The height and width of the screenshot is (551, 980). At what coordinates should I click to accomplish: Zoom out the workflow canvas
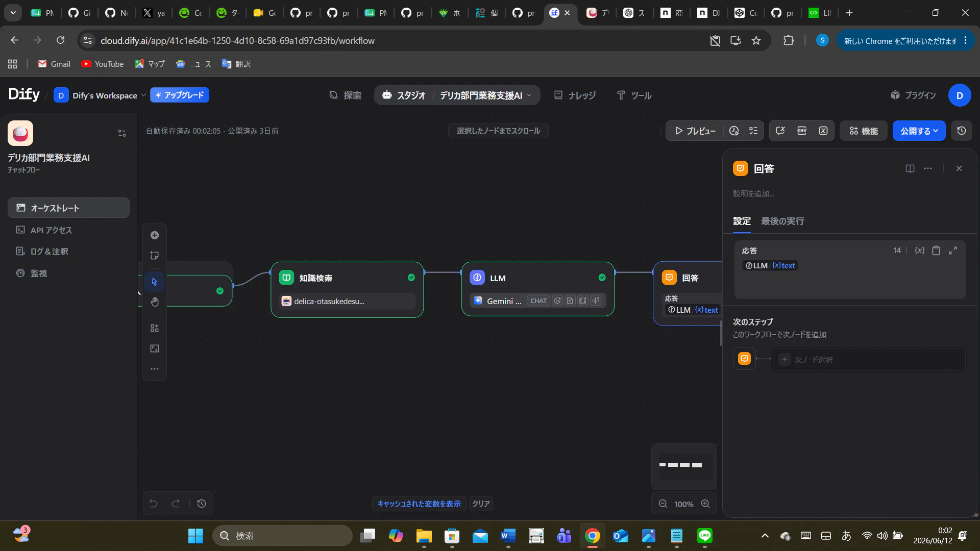click(663, 504)
